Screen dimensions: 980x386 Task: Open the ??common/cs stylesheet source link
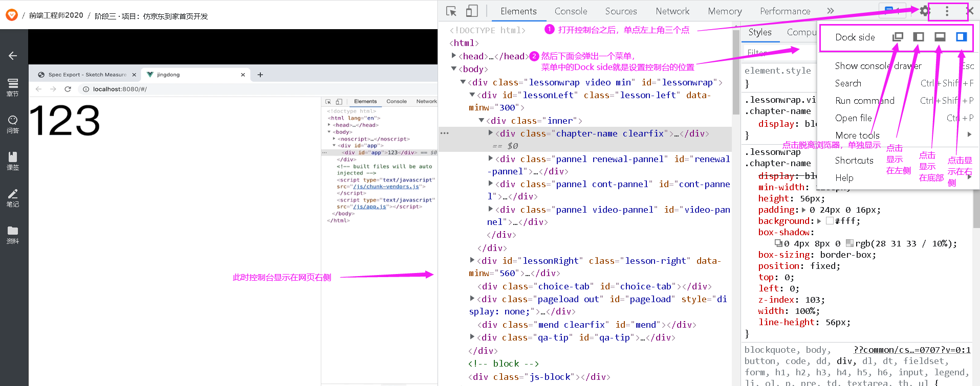912,350
